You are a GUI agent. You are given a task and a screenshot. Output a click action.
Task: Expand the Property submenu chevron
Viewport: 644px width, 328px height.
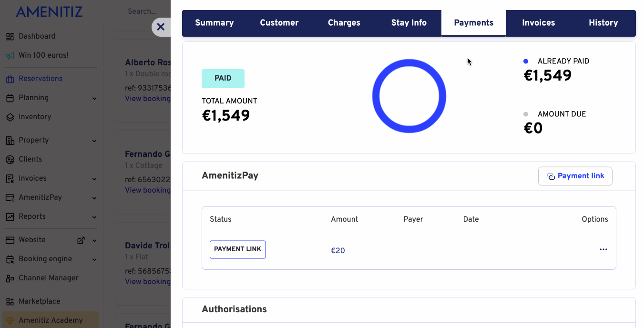(x=94, y=141)
